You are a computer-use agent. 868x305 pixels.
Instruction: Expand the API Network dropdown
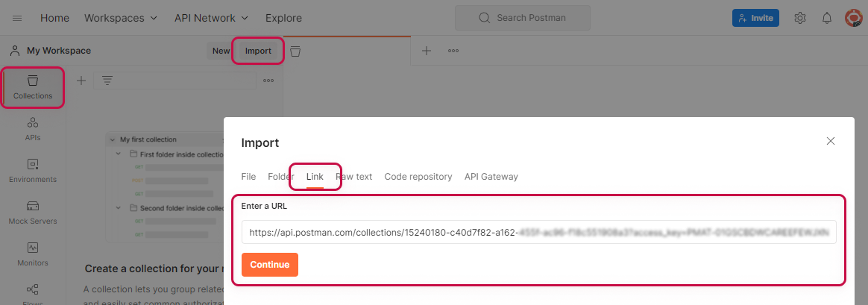[211, 18]
